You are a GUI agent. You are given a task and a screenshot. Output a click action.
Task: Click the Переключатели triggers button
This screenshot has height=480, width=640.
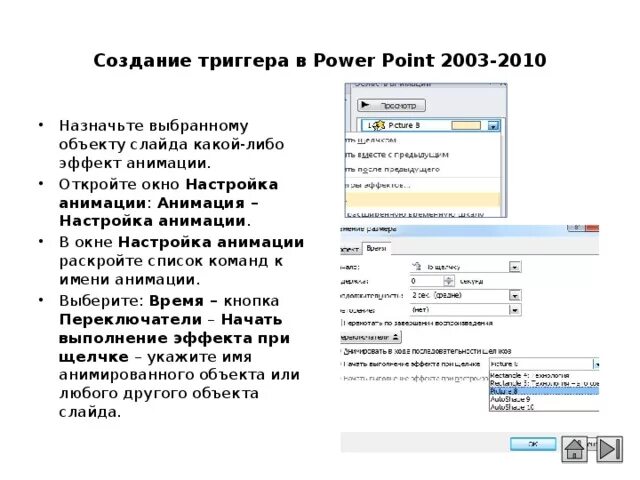point(370,337)
